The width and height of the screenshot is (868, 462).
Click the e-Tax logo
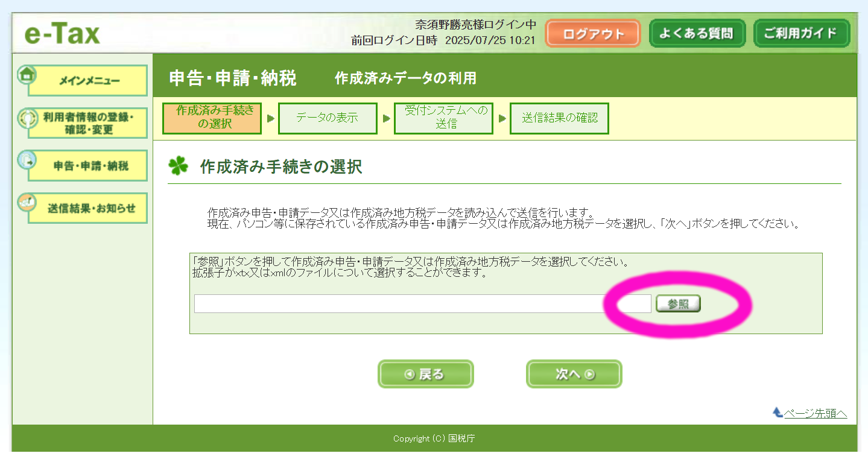pos(62,34)
